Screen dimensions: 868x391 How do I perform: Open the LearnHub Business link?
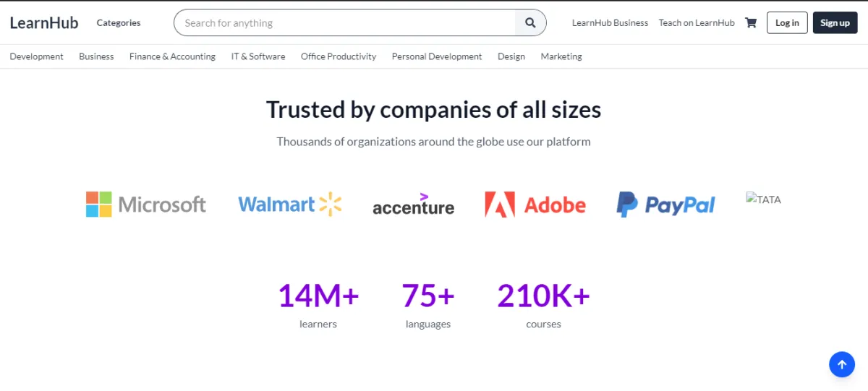point(610,22)
